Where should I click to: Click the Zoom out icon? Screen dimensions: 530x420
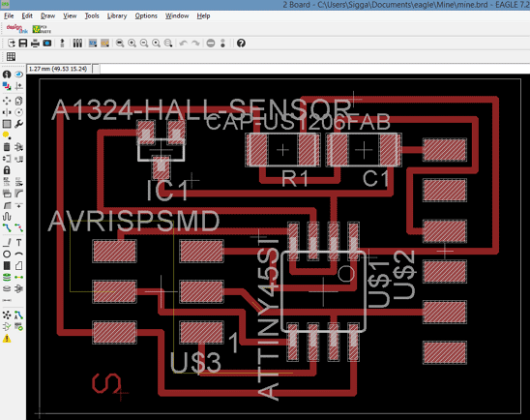(x=144, y=44)
